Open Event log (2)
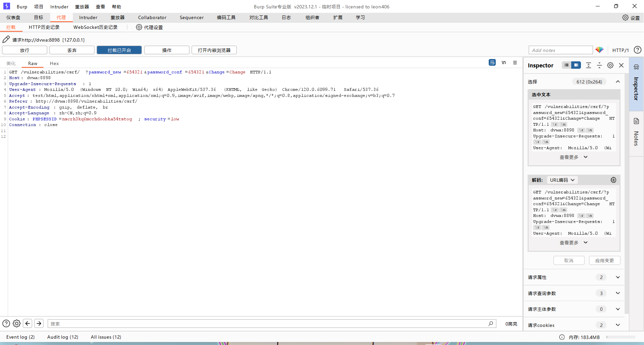This screenshot has height=345, width=644. pyautogui.click(x=20, y=337)
